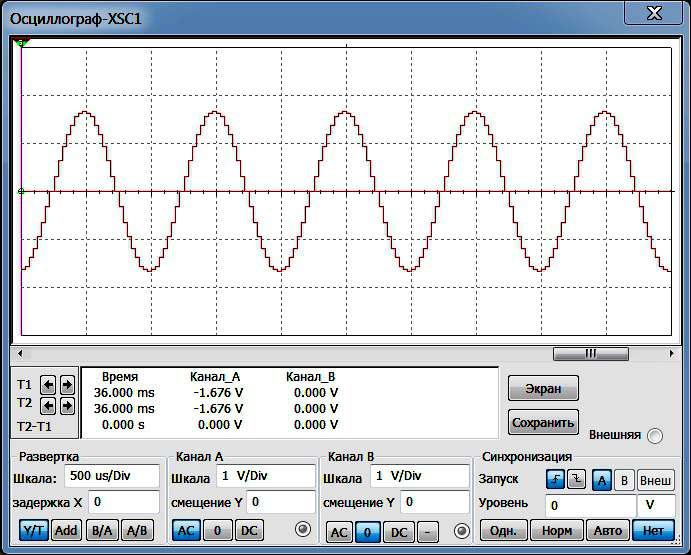
Task: Close the Осциллограф-XSC1 window
Action: pyautogui.click(x=653, y=13)
